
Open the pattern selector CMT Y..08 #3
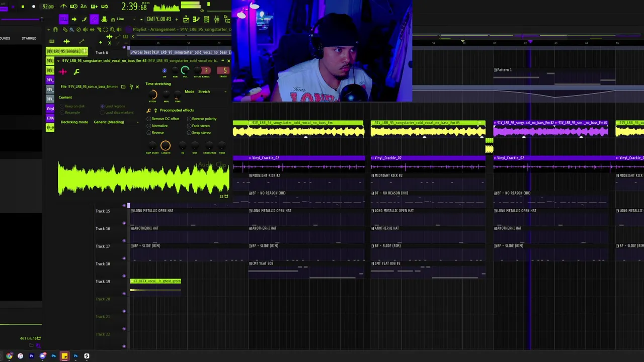tap(159, 19)
